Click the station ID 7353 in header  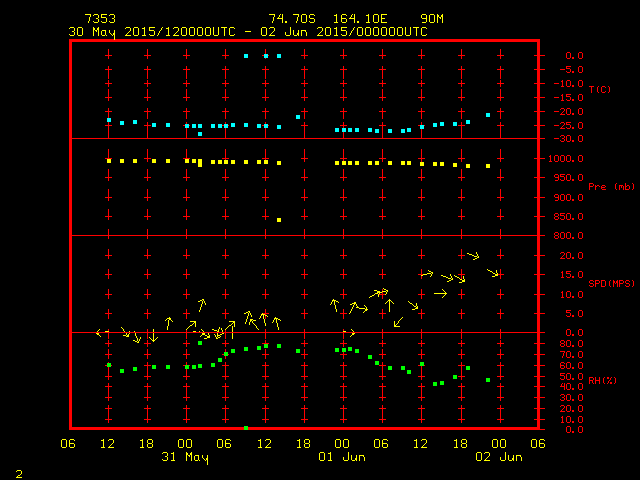(100, 19)
